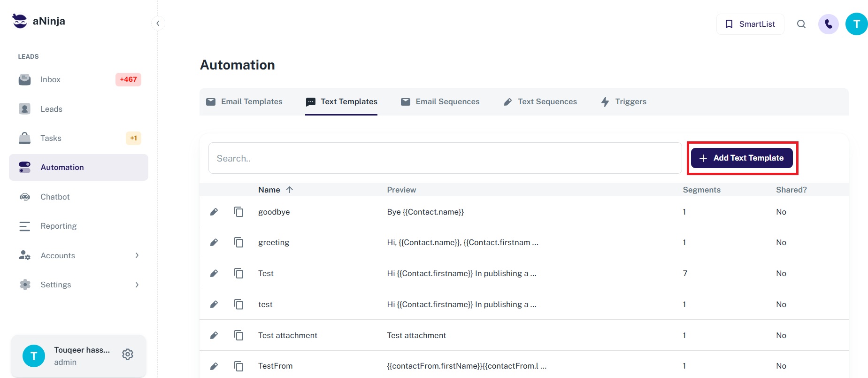Click the user avatar icon at top right
868x378 pixels.
pyautogui.click(x=856, y=24)
